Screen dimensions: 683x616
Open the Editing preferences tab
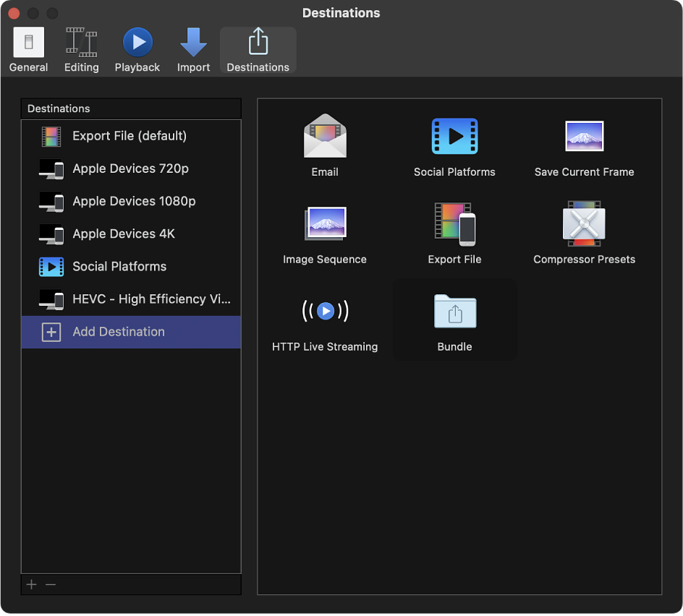(81, 49)
